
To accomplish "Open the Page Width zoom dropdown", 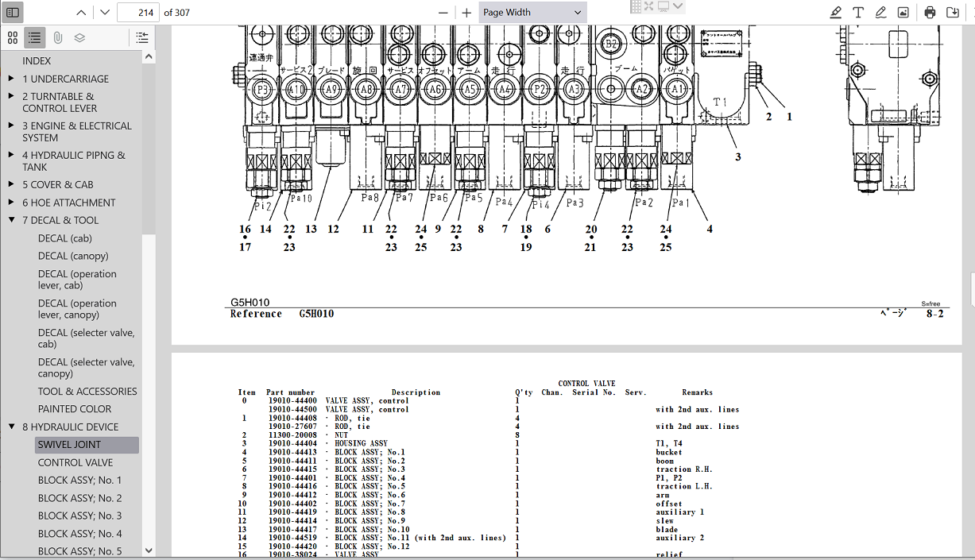I will point(532,12).
